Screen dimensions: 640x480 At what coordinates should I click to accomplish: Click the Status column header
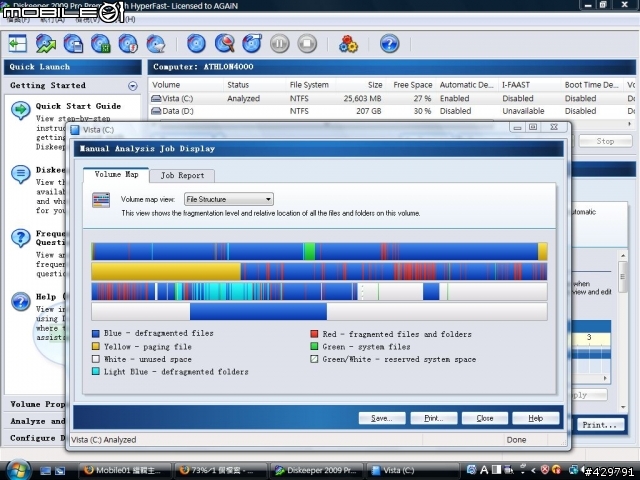pos(255,85)
